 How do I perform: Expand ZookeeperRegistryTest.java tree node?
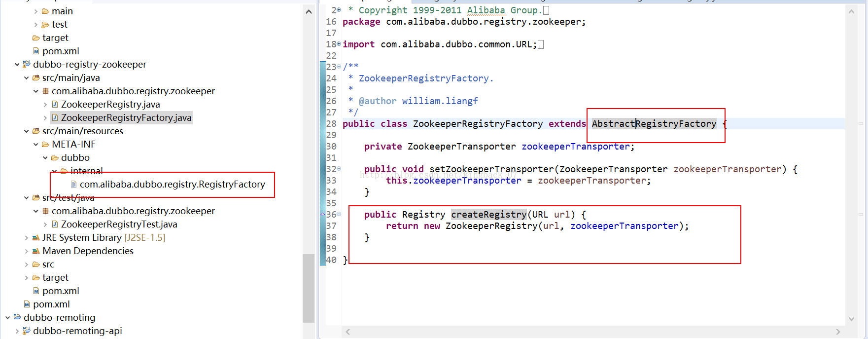[45, 224]
